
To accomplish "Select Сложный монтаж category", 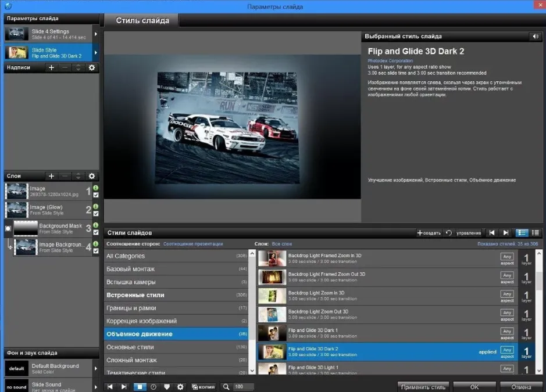I will [x=176, y=360].
